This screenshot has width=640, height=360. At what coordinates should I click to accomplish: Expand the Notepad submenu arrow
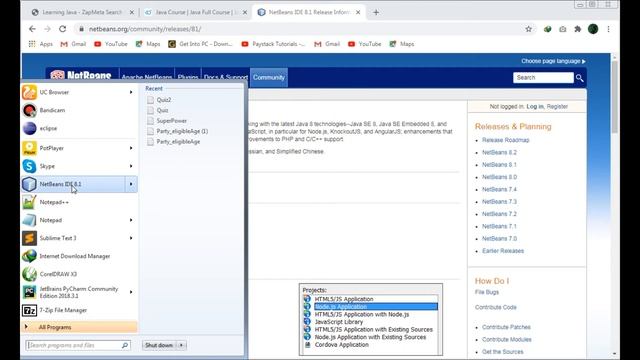pos(131,220)
